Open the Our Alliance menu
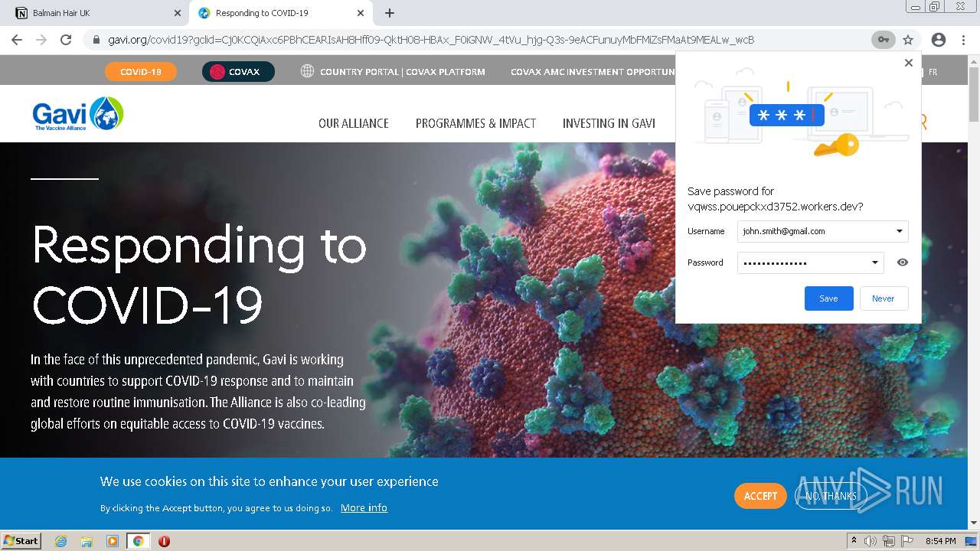Screen dimensions: 980x551 pyautogui.click(x=354, y=123)
